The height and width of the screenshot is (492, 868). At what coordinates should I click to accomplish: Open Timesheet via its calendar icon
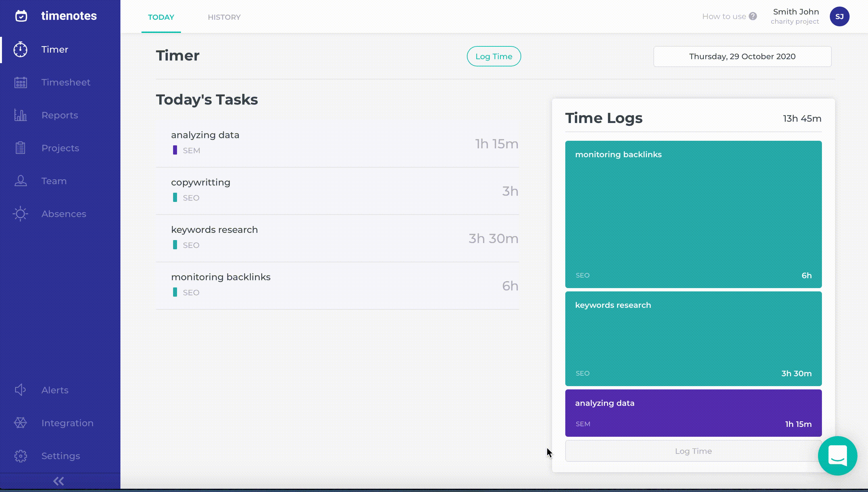click(20, 83)
